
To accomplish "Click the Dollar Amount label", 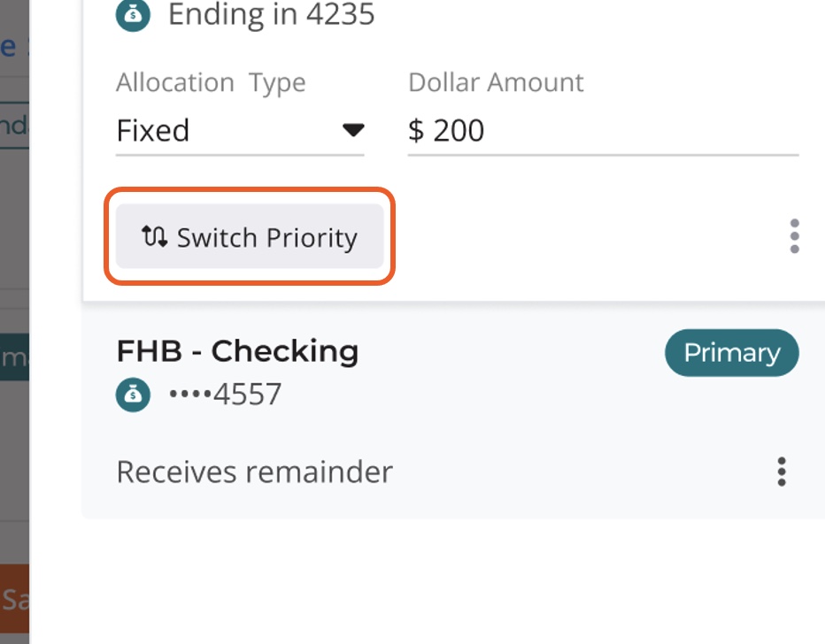I will pos(497,82).
